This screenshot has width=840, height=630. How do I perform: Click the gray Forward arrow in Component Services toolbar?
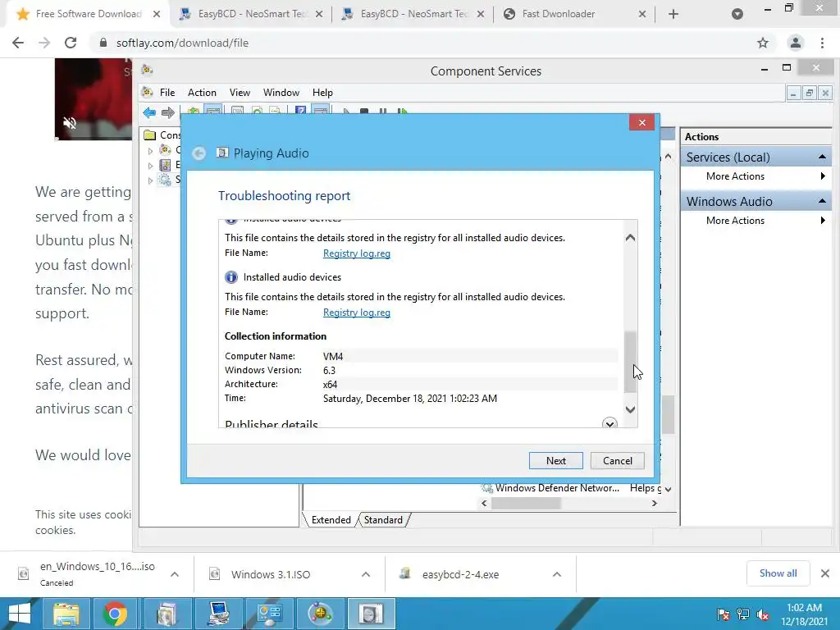pos(167,112)
